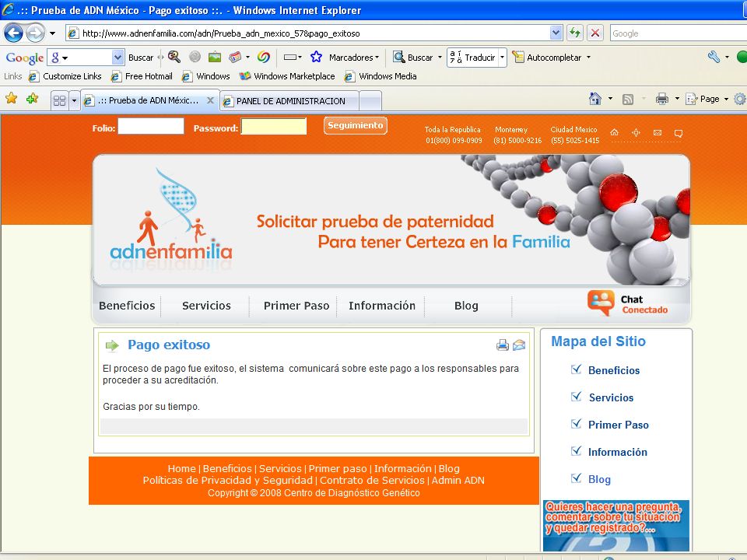Open the Print options dropdown arrow

[677, 99]
